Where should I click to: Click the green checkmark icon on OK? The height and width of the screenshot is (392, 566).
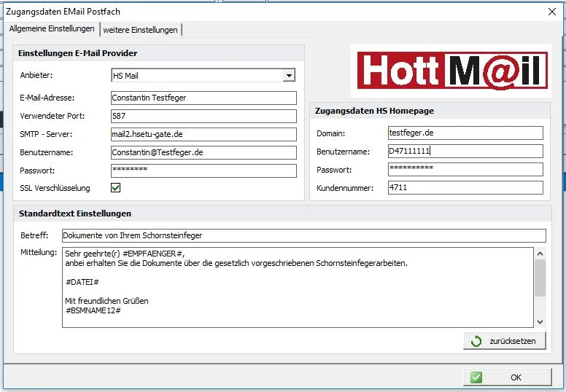pos(476,377)
